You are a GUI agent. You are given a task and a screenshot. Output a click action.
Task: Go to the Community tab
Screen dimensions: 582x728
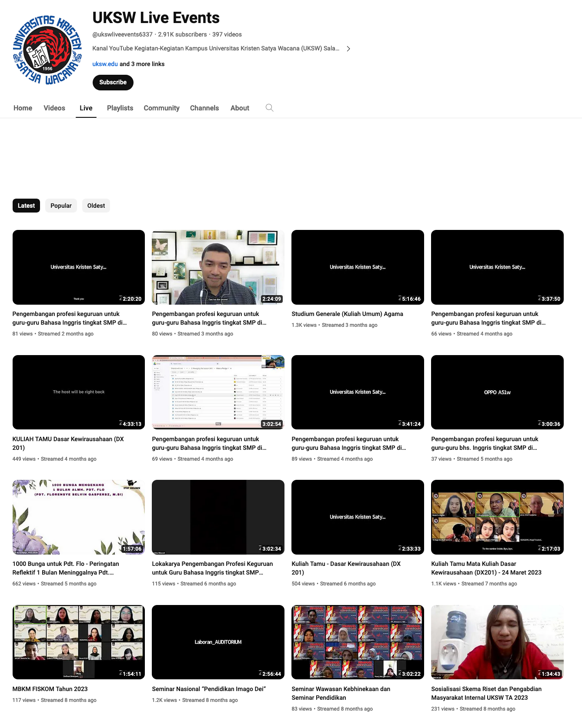(161, 108)
